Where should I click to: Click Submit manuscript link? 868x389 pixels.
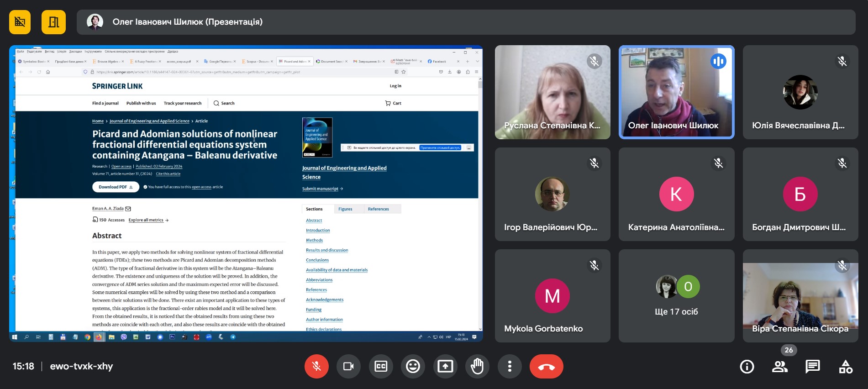pyautogui.click(x=322, y=189)
